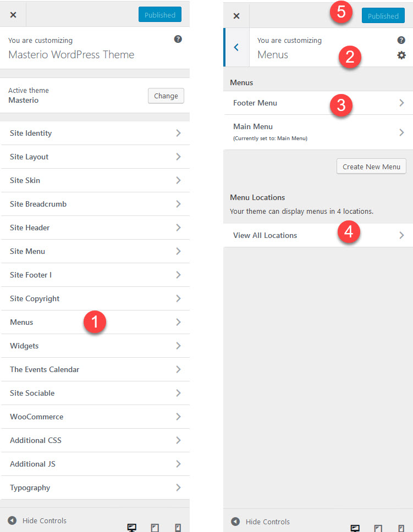Click help icon in Menus panel

(x=401, y=40)
